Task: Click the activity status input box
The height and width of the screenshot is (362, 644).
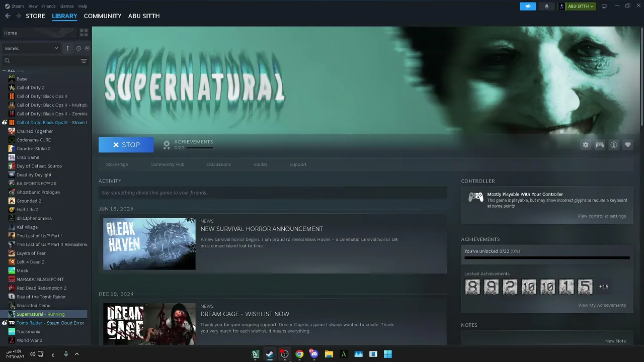Action: pyautogui.click(x=273, y=193)
